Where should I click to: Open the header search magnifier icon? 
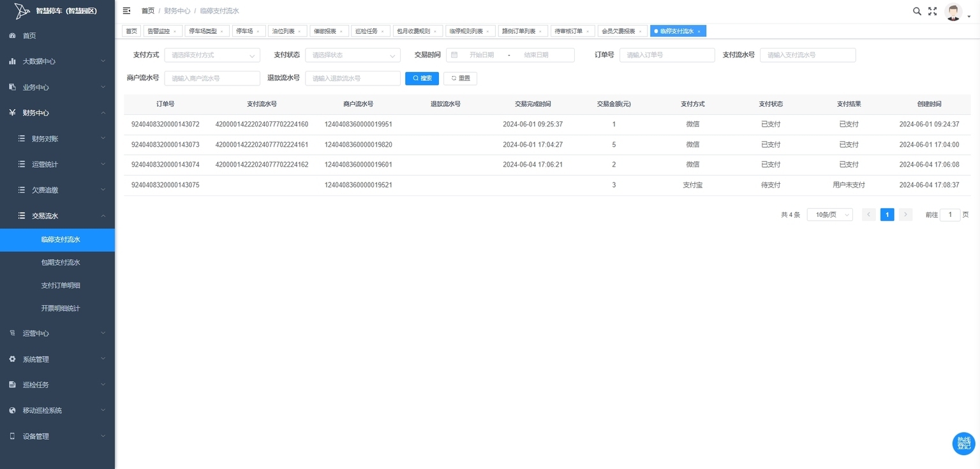click(917, 11)
